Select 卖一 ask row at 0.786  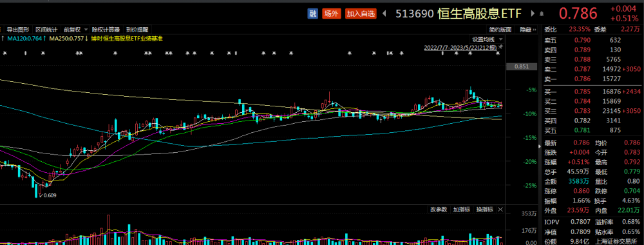pos(592,78)
